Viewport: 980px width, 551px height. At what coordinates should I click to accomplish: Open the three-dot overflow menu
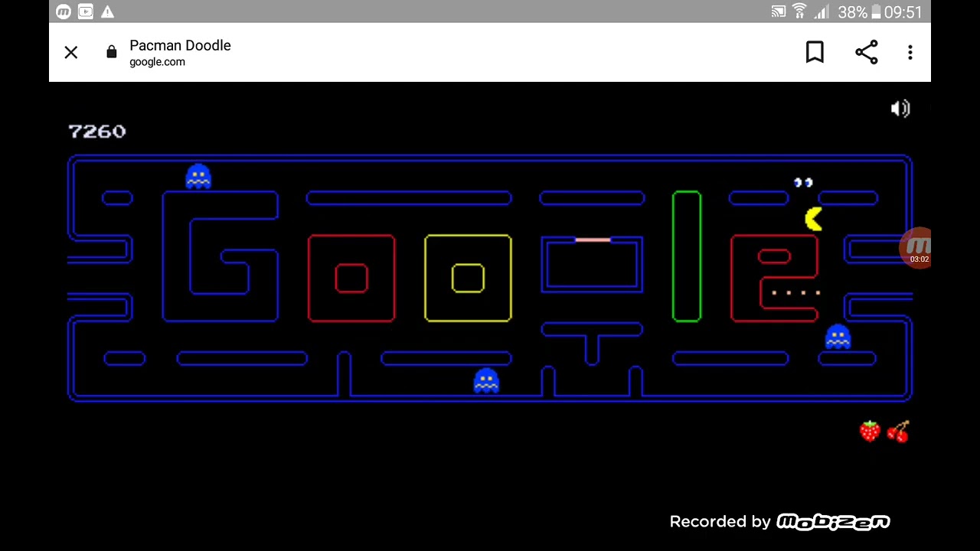[910, 52]
